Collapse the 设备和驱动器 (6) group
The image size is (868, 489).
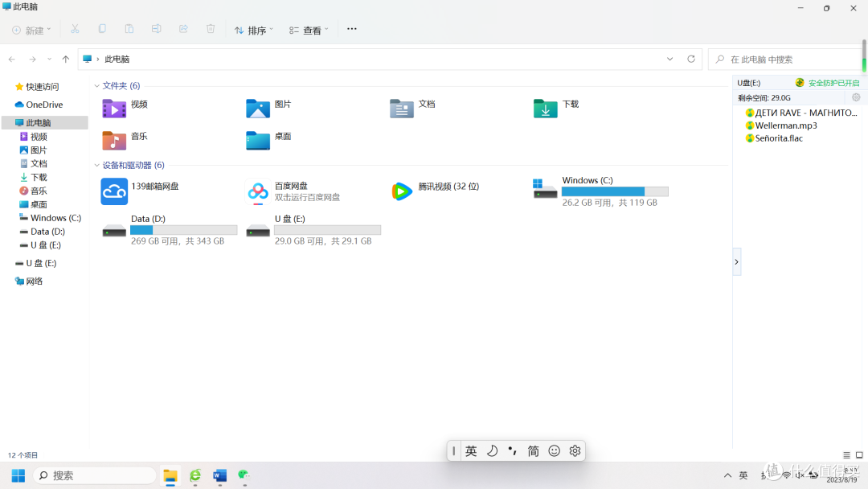tap(97, 165)
